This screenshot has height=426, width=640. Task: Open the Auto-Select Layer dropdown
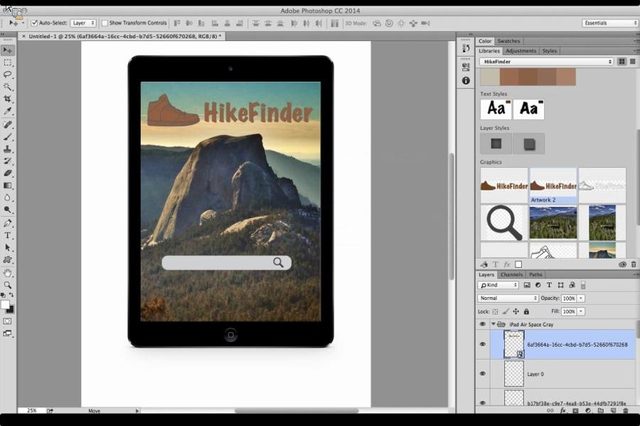click(x=83, y=23)
